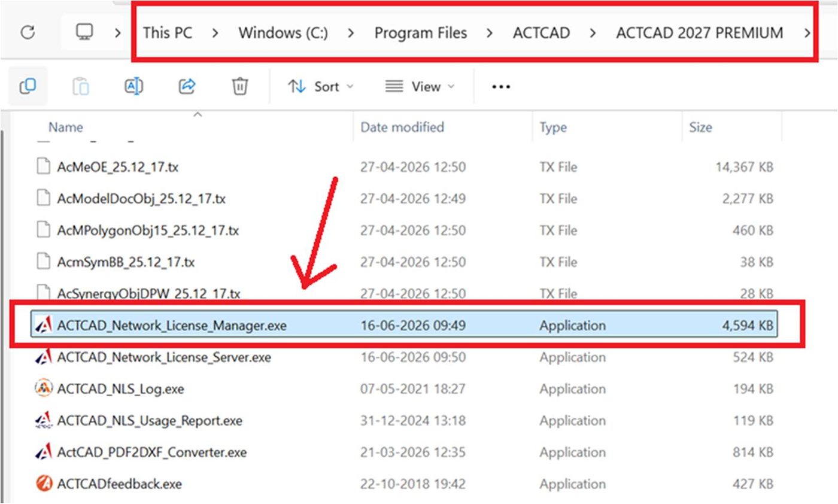
Task: Click icon of ACTCAD_NLS_Usage_Report.exe
Action: (x=44, y=421)
